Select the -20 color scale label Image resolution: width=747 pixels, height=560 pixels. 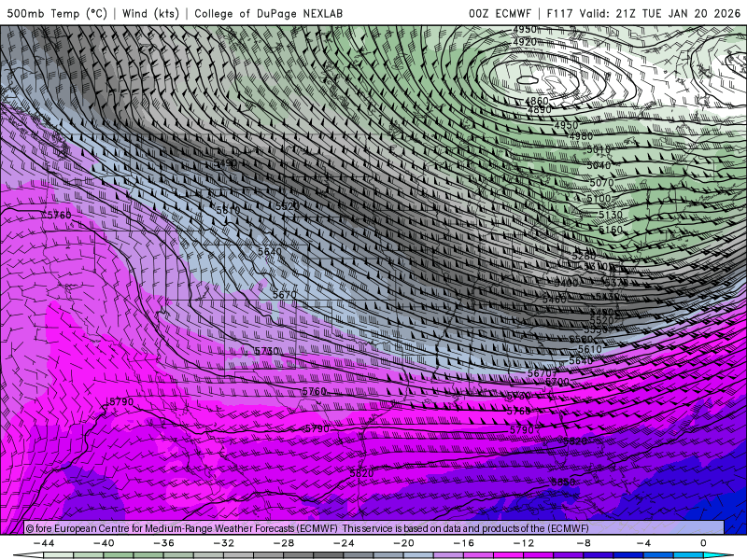[404, 543]
